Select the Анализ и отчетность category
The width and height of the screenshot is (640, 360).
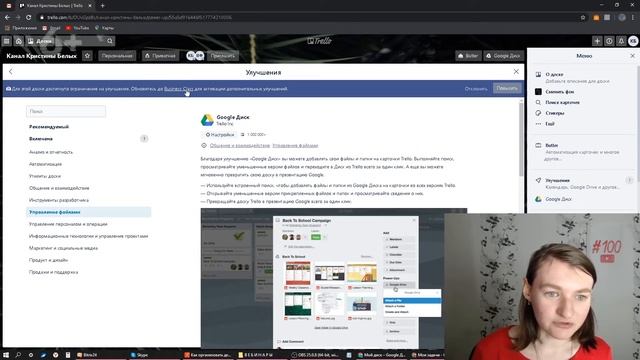[x=51, y=152]
